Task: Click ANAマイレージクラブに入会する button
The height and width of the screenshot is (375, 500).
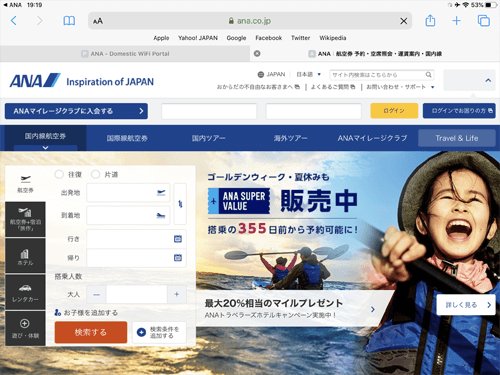Action: tap(76, 111)
